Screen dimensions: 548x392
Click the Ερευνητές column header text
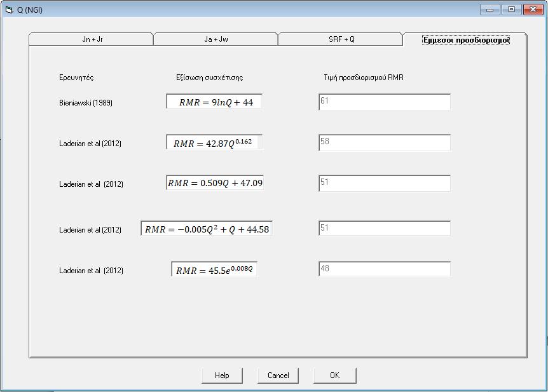click(x=76, y=78)
